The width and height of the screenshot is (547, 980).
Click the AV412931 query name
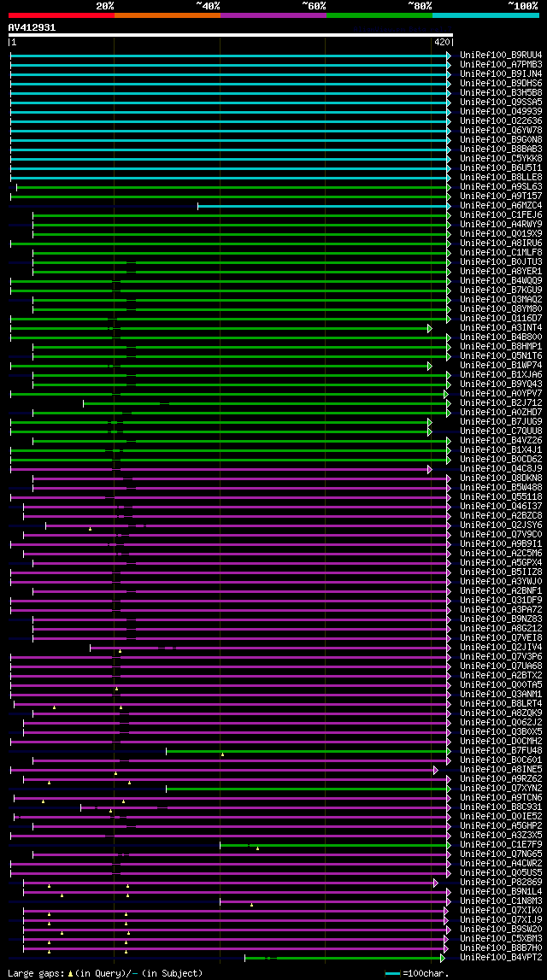click(x=32, y=27)
